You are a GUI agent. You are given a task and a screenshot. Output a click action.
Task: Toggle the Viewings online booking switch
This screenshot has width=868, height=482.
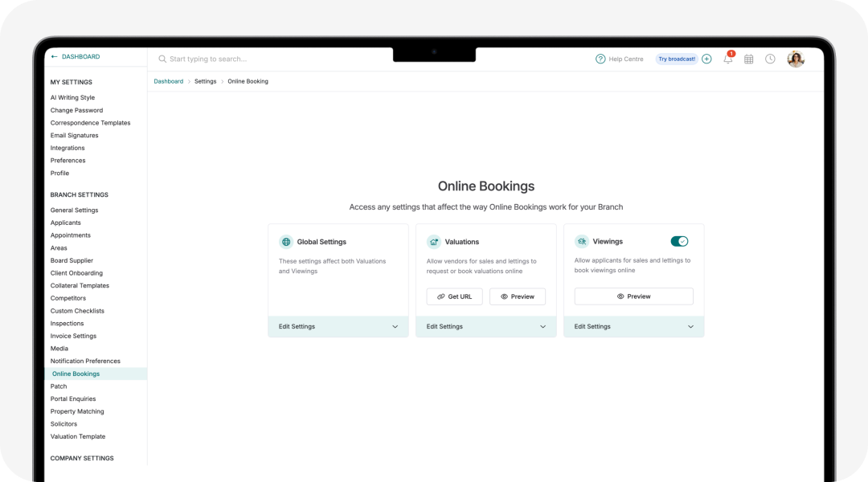click(679, 241)
